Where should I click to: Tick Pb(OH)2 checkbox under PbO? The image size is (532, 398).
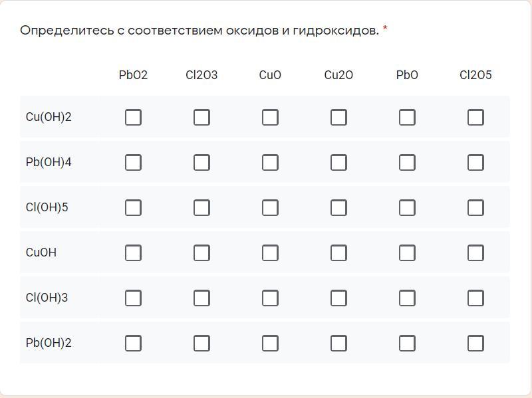(407, 344)
